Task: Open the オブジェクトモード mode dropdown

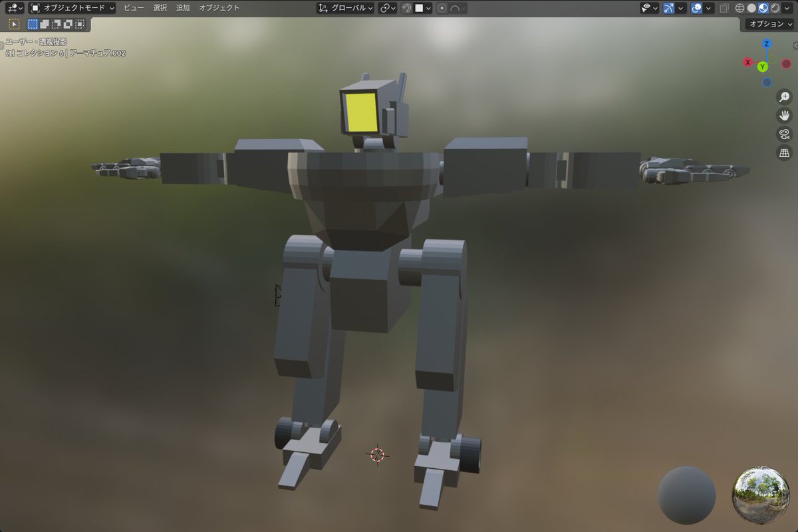Action: pos(72,8)
